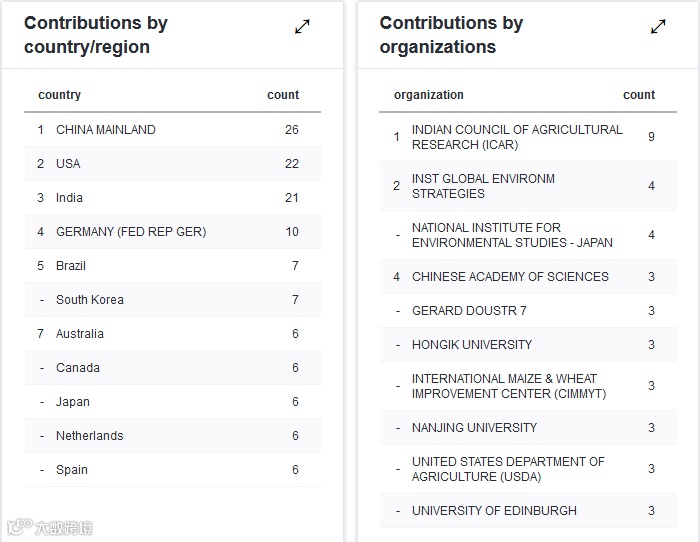Sort country table by count header
700x542 pixels.
coord(283,95)
